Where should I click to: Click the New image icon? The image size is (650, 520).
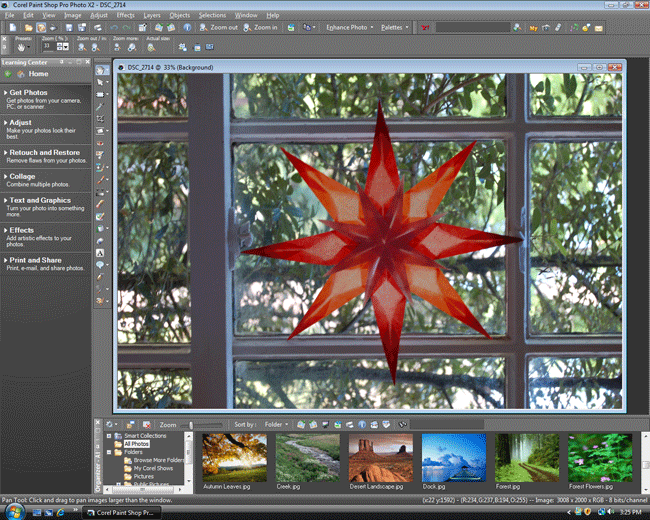13,28
